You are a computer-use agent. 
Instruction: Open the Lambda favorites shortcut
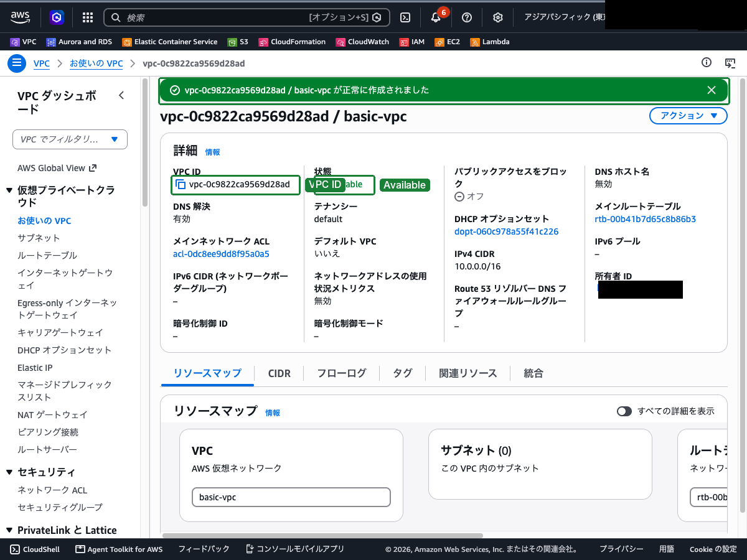(x=490, y=42)
